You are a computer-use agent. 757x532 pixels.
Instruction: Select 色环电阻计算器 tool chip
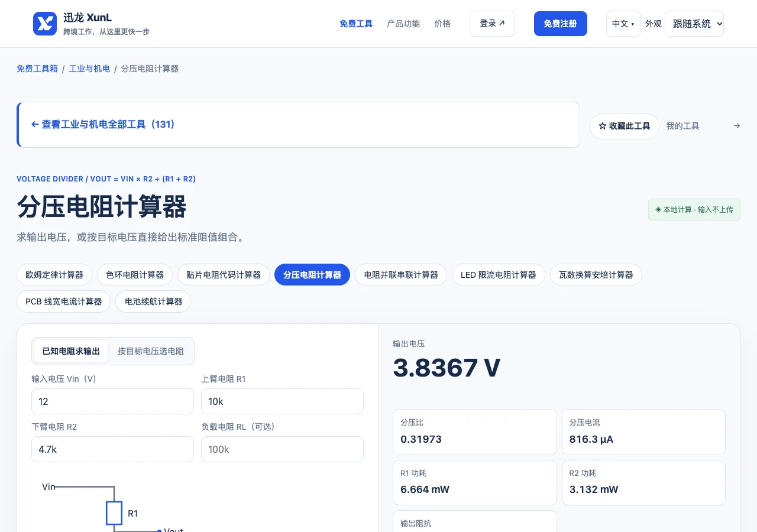[x=135, y=275]
